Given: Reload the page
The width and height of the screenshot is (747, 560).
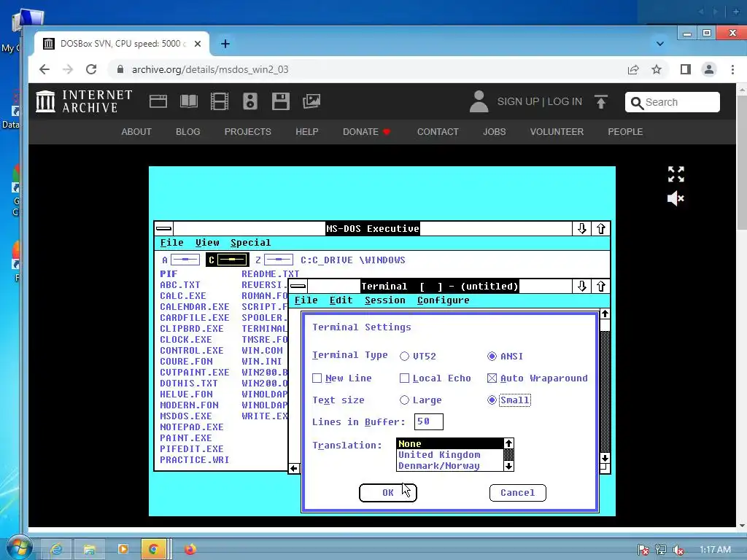Looking at the screenshot, I should coord(91,69).
